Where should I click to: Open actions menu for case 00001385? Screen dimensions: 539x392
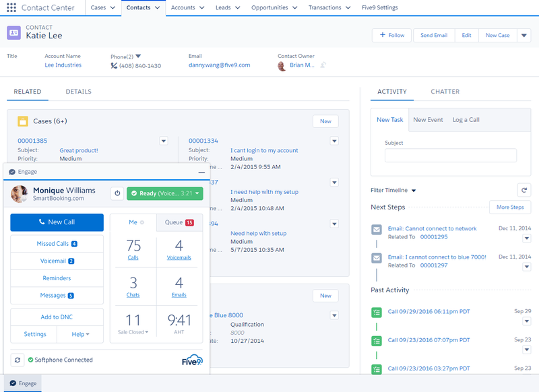click(x=164, y=141)
